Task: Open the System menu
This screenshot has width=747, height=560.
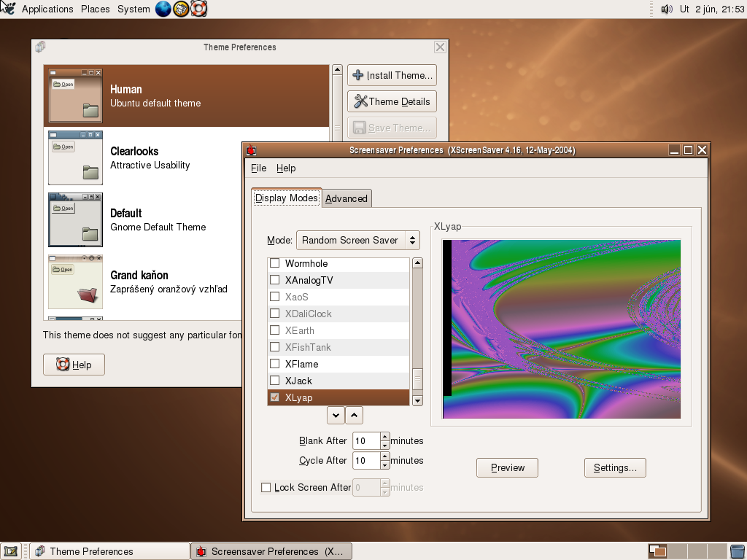Action: click(133, 9)
